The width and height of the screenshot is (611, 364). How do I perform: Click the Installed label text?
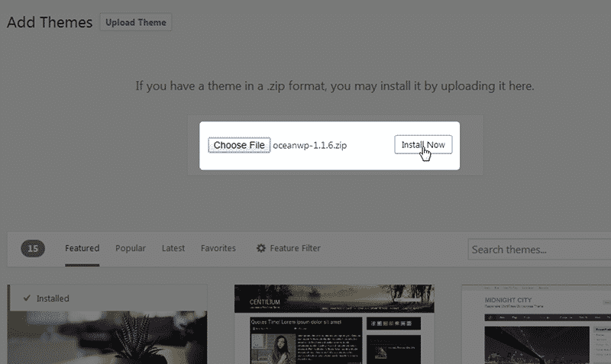[x=53, y=298]
